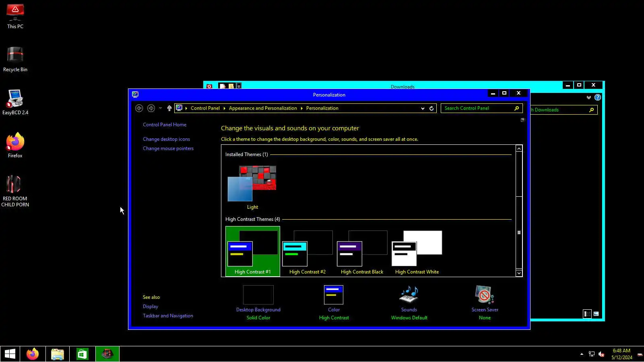The image size is (644, 362).
Task: Click the search magnifier in Downloads window
Action: tap(591, 110)
